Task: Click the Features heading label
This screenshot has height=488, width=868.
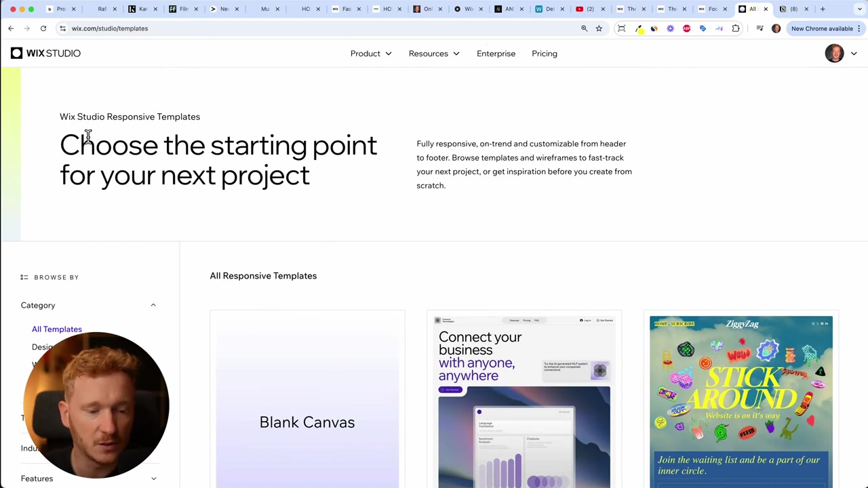Action: pyautogui.click(x=37, y=479)
